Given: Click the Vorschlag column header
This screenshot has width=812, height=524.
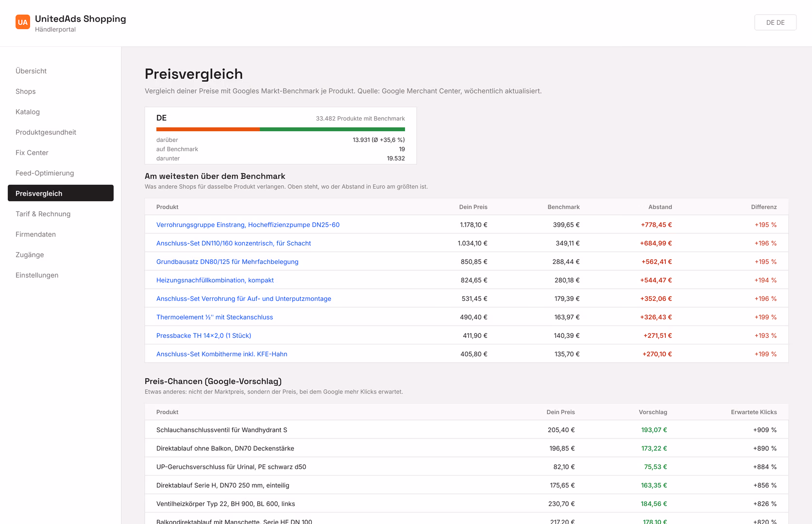Looking at the screenshot, I should pyautogui.click(x=653, y=412).
